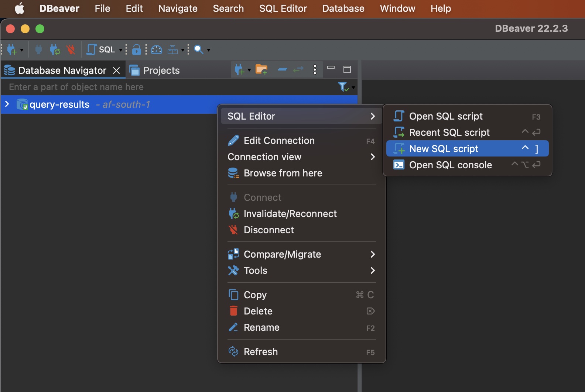Click the disabled Connect menu entry

coord(302,197)
